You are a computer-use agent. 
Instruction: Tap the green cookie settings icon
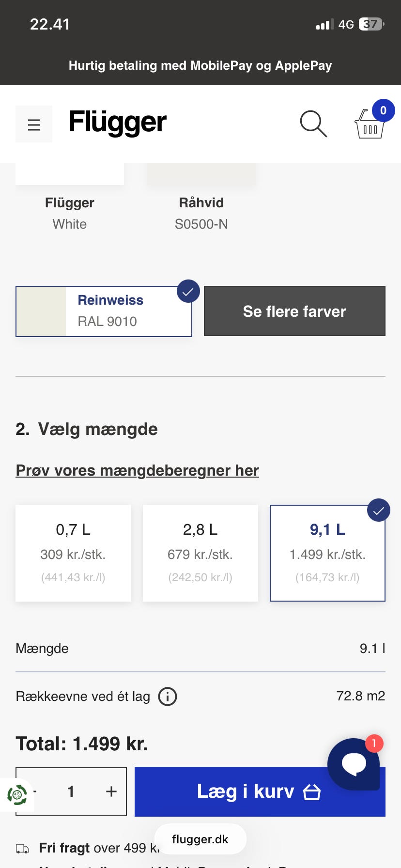[x=17, y=795]
